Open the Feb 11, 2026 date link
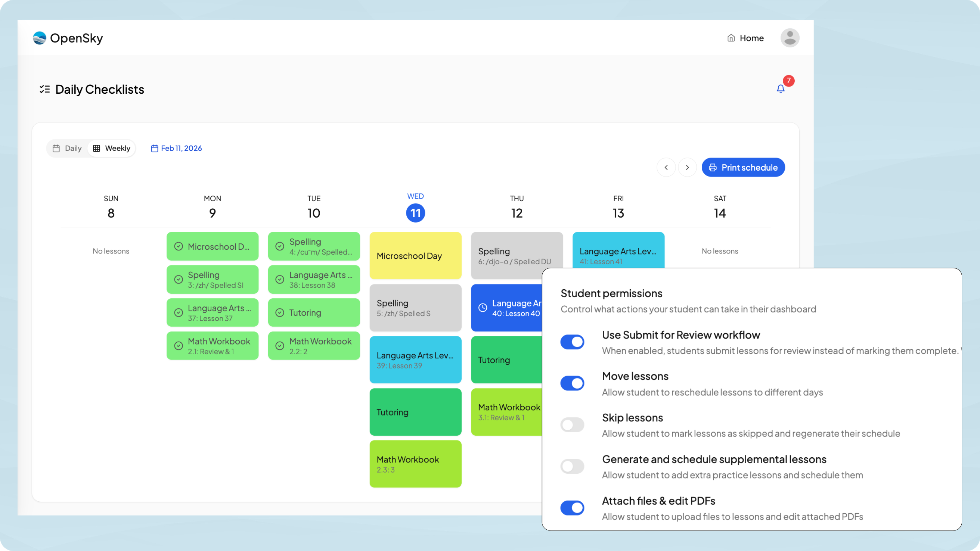The width and height of the screenshot is (980, 551). tap(176, 148)
